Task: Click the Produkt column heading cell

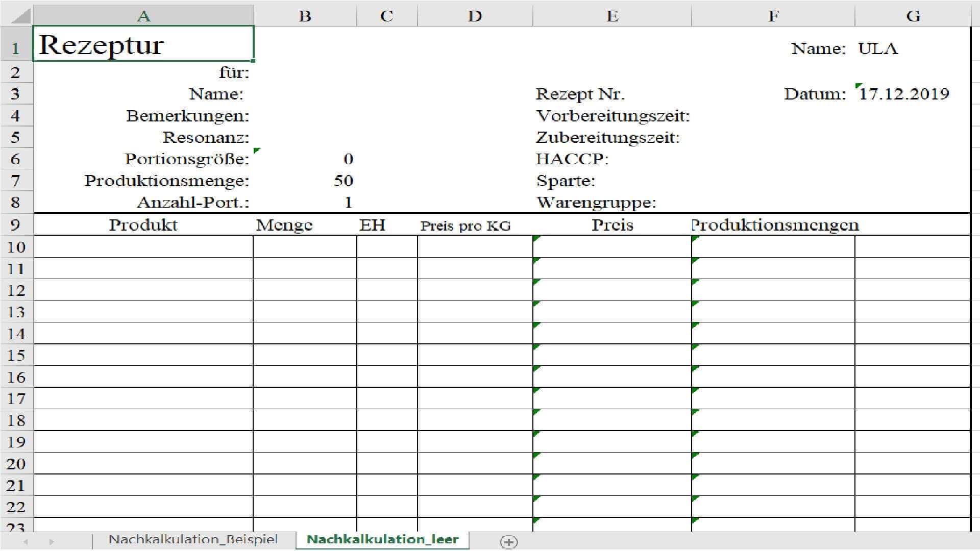Action: 143,225
